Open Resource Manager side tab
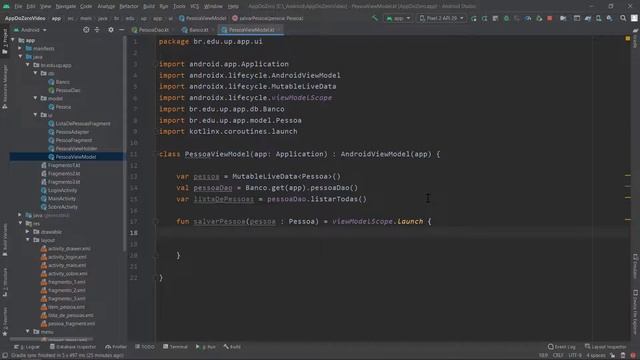The height and width of the screenshot is (360, 640). [x=5, y=87]
